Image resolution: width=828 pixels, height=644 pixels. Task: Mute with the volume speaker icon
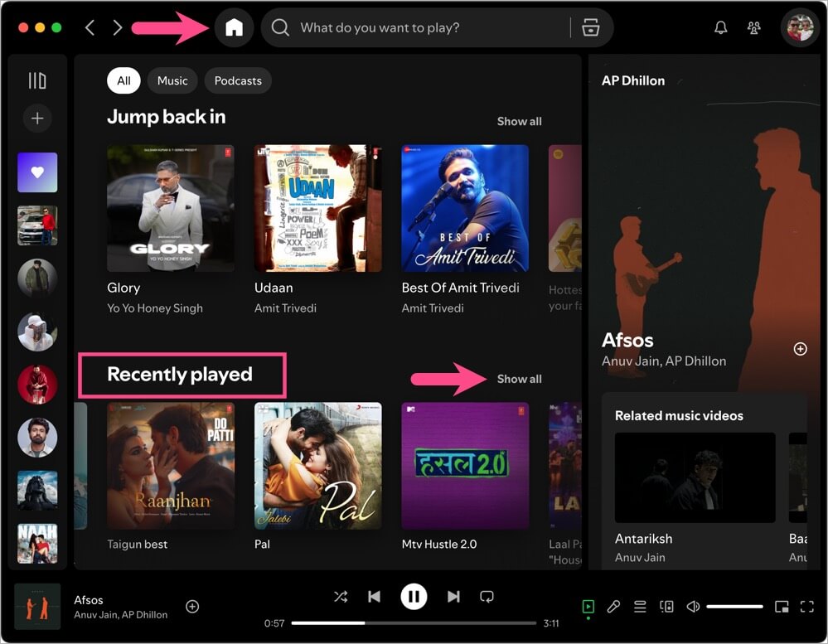693,607
